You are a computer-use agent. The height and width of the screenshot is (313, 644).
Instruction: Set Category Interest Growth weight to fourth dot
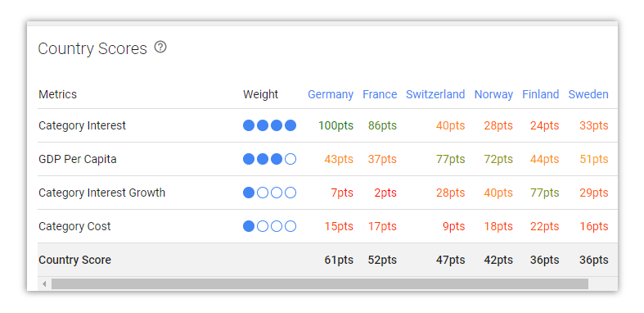[x=290, y=193]
